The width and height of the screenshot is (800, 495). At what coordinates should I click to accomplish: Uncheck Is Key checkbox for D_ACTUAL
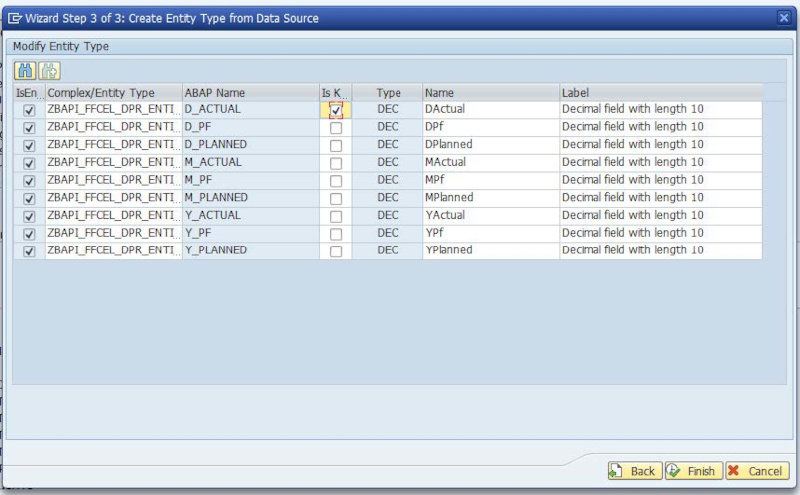(336, 110)
